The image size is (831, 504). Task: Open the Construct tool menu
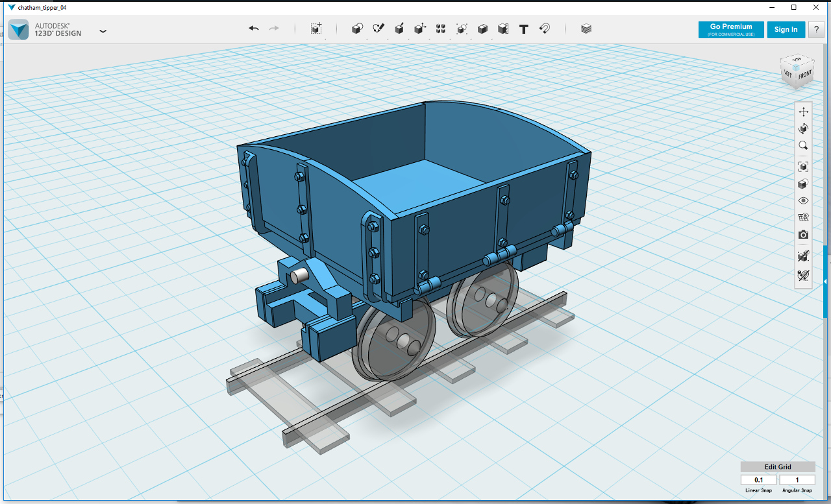coord(399,29)
